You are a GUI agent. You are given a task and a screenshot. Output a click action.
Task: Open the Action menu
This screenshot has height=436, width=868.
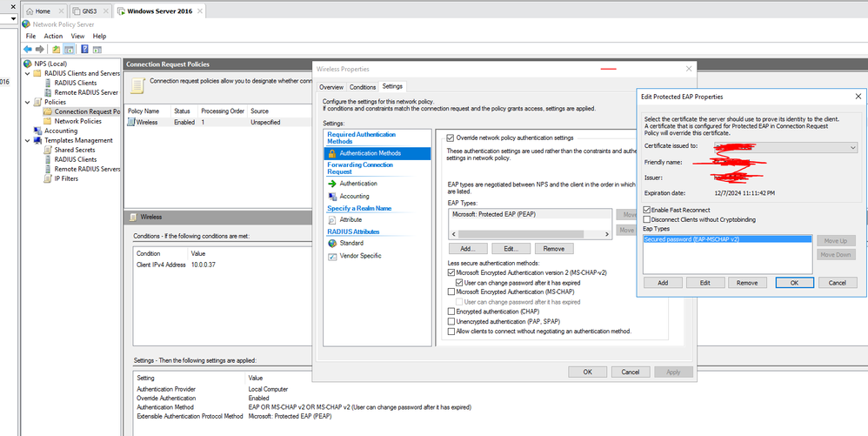(53, 36)
